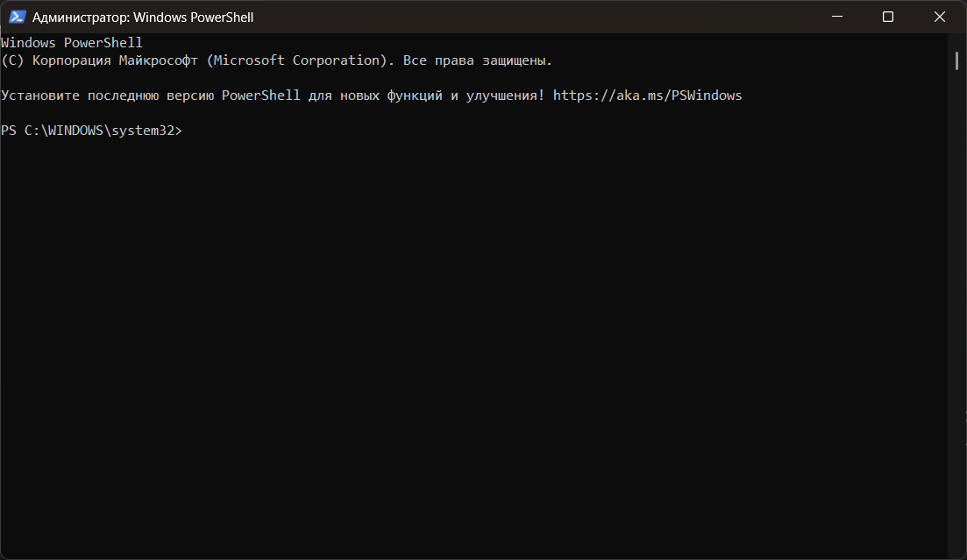
Task: Close the Windows PowerShell window
Action: (x=940, y=17)
